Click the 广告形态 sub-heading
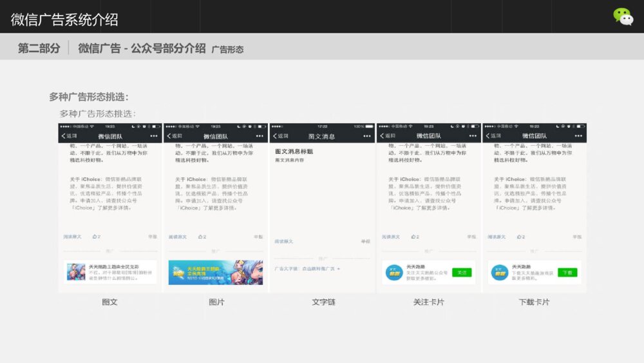This screenshot has width=644, height=363. [227, 50]
